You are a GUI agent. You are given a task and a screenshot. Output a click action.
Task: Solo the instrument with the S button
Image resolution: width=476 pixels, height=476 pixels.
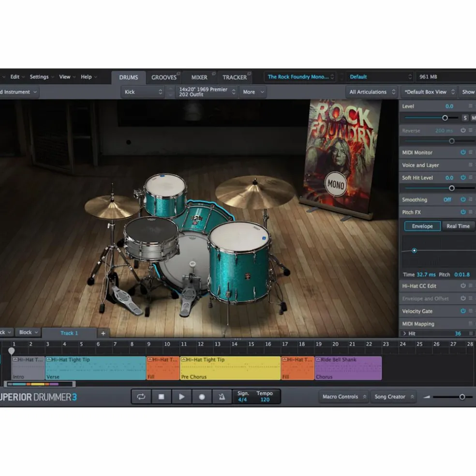[x=465, y=118]
